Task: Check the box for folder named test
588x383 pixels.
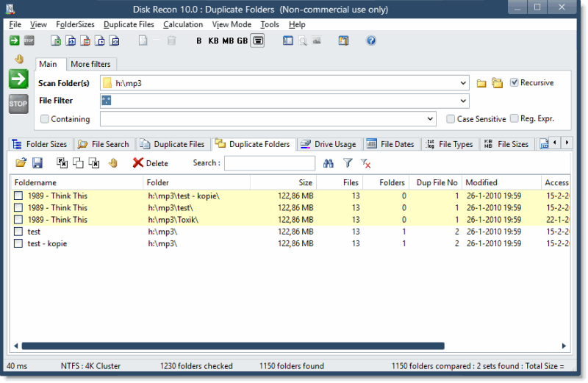Action: 18,232
